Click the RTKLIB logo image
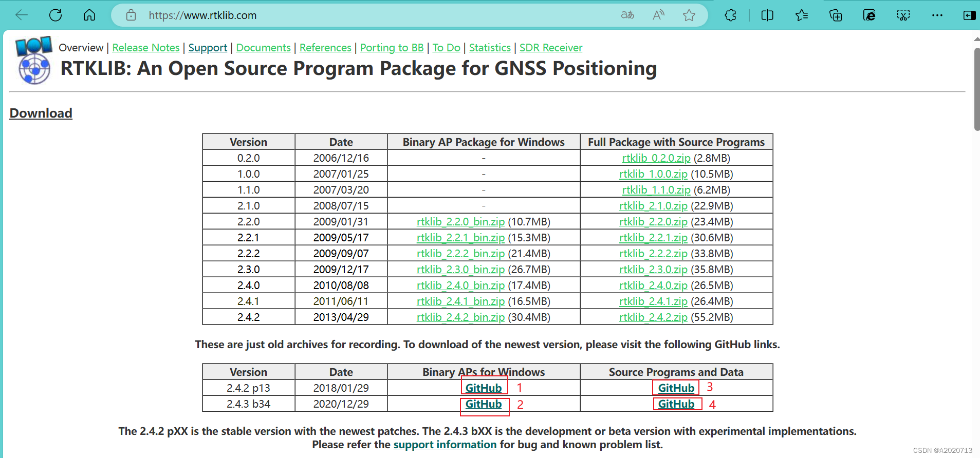Image resolution: width=980 pixels, height=458 pixels. (34, 60)
